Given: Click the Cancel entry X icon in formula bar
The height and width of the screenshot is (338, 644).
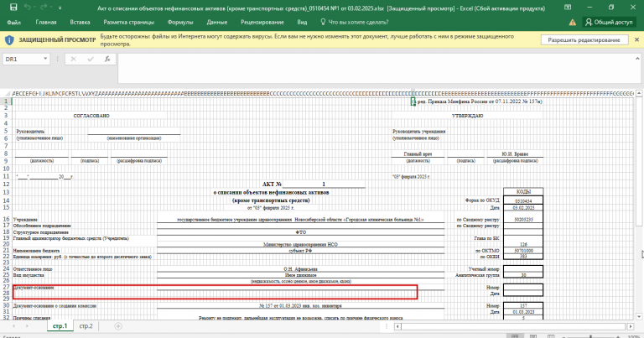Looking at the screenshot, I should (74, 59).
